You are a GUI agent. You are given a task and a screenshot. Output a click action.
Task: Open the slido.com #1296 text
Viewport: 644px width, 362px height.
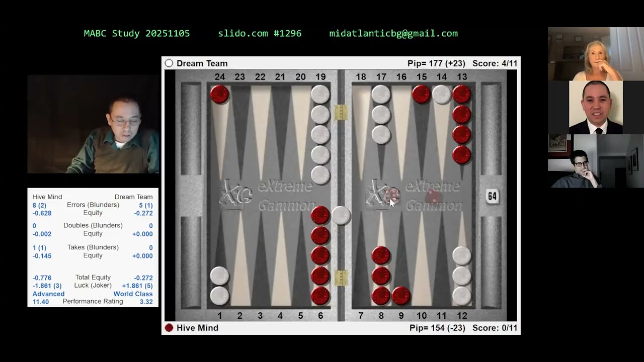tap(260, 34)
